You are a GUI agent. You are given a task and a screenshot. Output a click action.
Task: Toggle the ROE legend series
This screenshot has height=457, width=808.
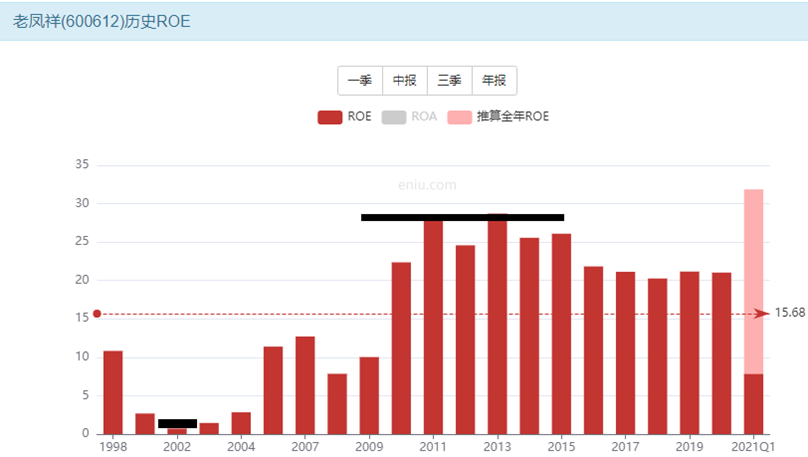coord(344,117)
